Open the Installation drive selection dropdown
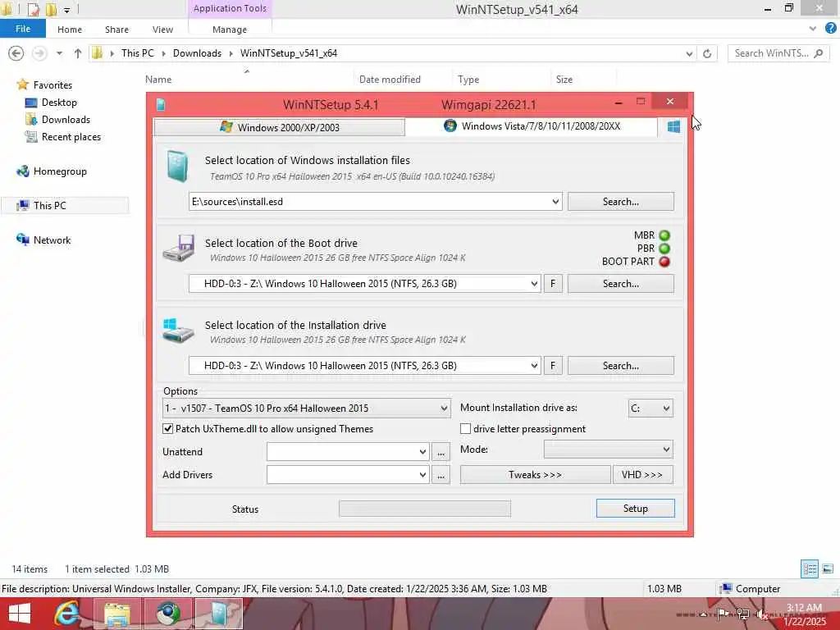This screenshot has width=840, height=630. (534, 366)
